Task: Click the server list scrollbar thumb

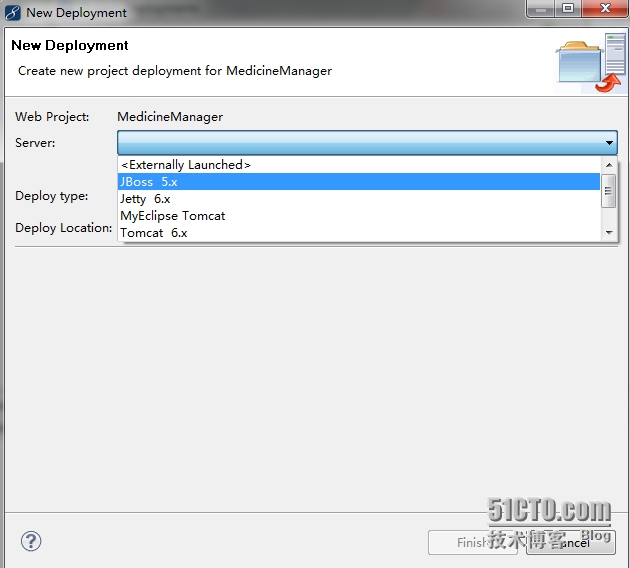Action: (x=609, y=191)
